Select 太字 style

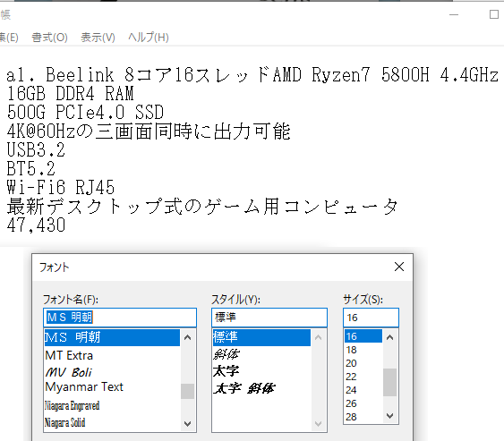261,371
